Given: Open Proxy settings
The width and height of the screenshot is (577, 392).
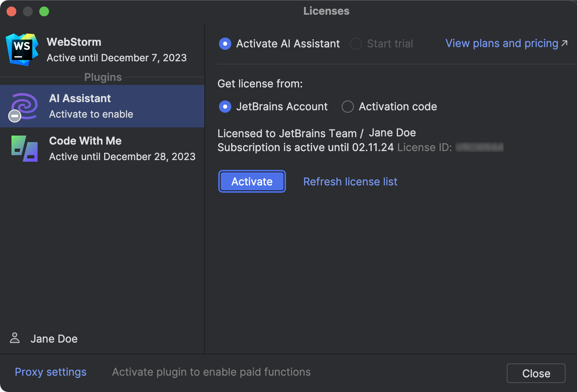Looking at the screenshot, I should coord(50,372).
